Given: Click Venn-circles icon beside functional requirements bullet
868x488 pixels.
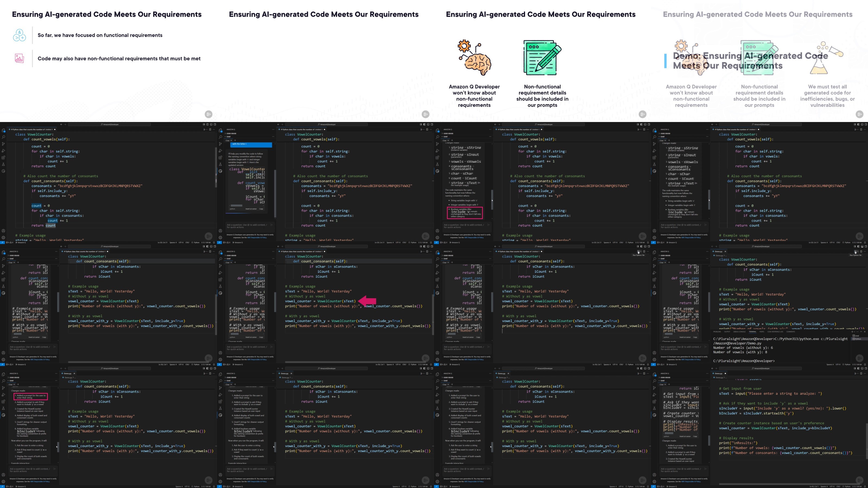Looking at the screenshot, I should coord(19,35).
